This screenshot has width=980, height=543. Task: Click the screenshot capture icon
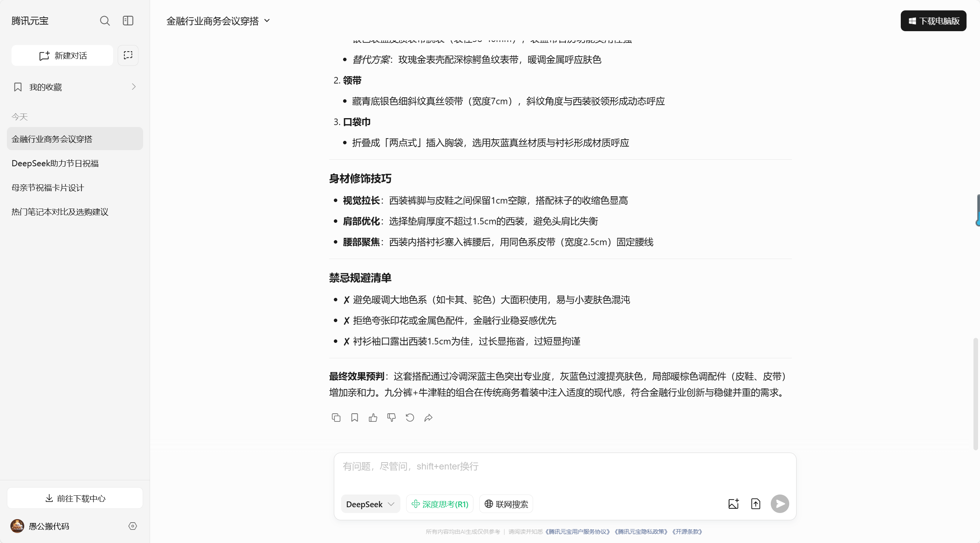(128, 55)
